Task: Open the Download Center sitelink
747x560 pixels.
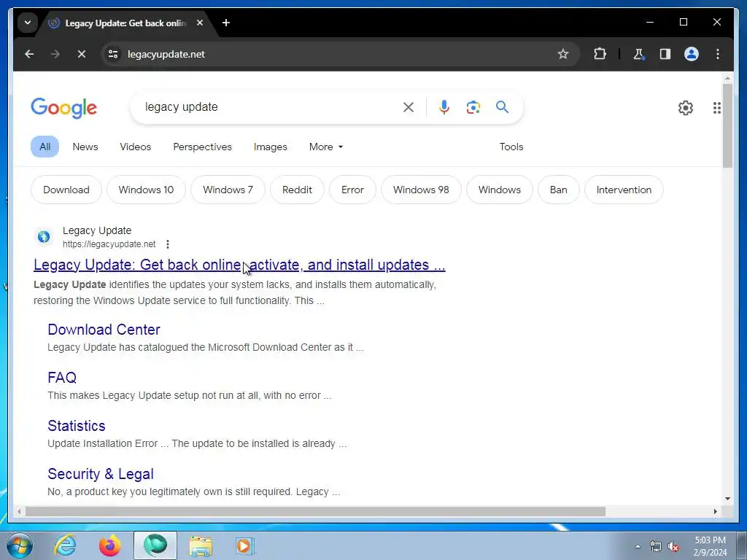Action: [104, 330]
